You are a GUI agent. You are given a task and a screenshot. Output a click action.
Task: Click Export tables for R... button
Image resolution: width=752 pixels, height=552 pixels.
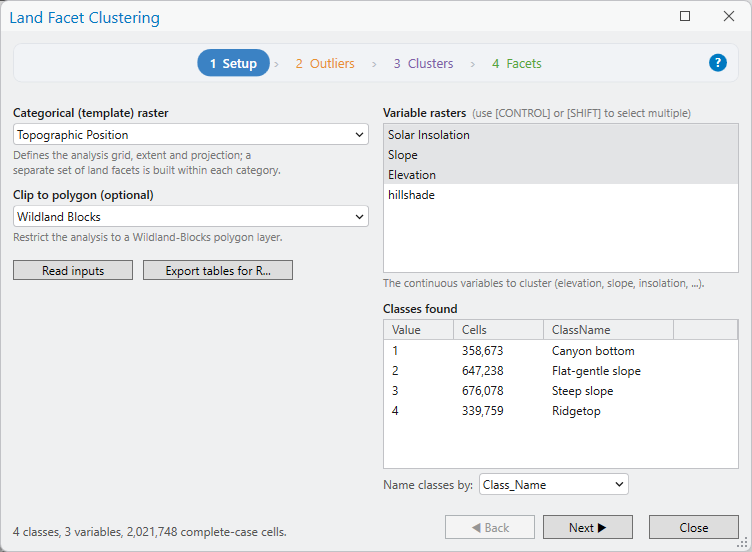click(218, 270)
